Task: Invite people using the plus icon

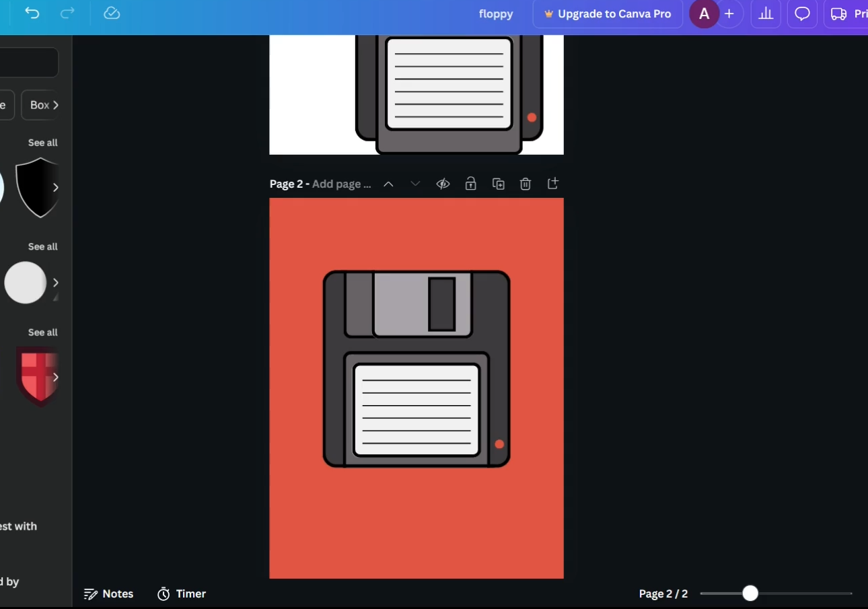Action: [x=729, y=13]
